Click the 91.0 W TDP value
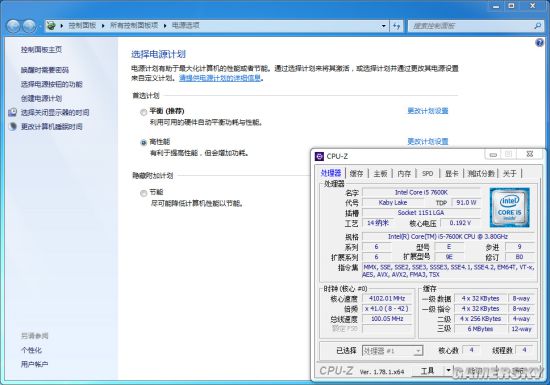 pyautogui.click(x=466, y=202)
